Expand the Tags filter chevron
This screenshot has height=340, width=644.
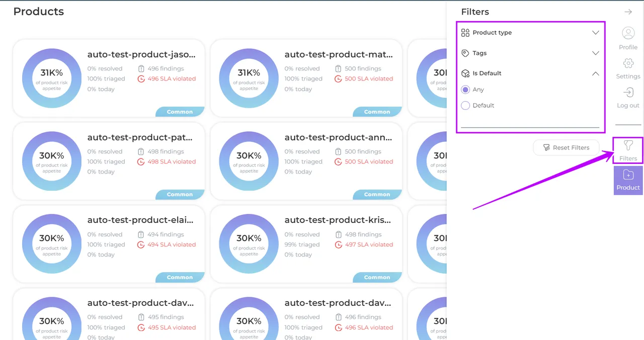(x=596, y=53)
